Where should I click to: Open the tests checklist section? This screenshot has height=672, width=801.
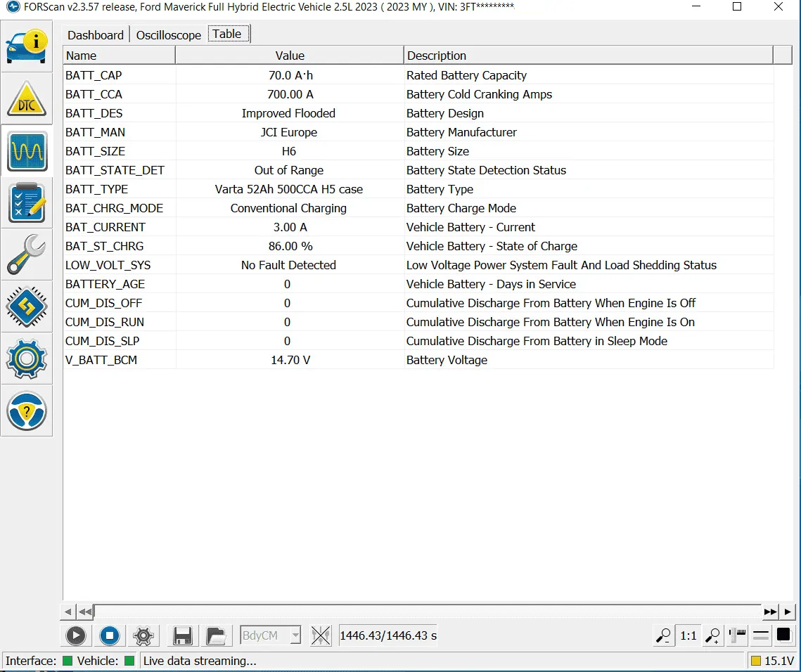pos(27,203)
